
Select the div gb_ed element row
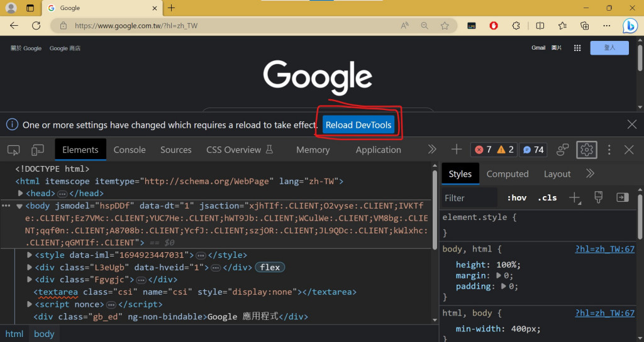tap(170, 317)
